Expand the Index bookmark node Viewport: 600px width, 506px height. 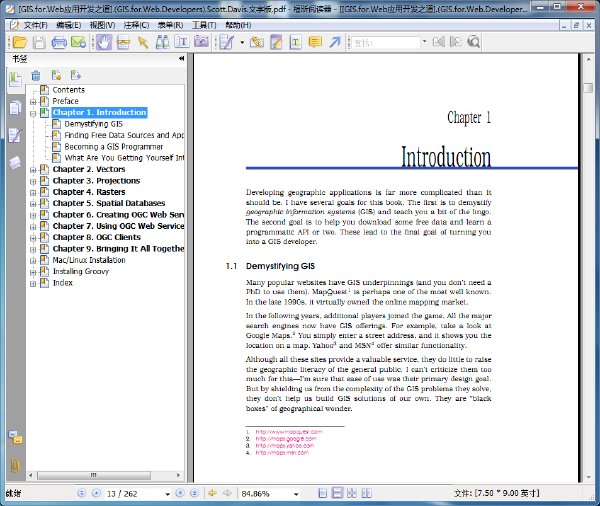[33, 284]
